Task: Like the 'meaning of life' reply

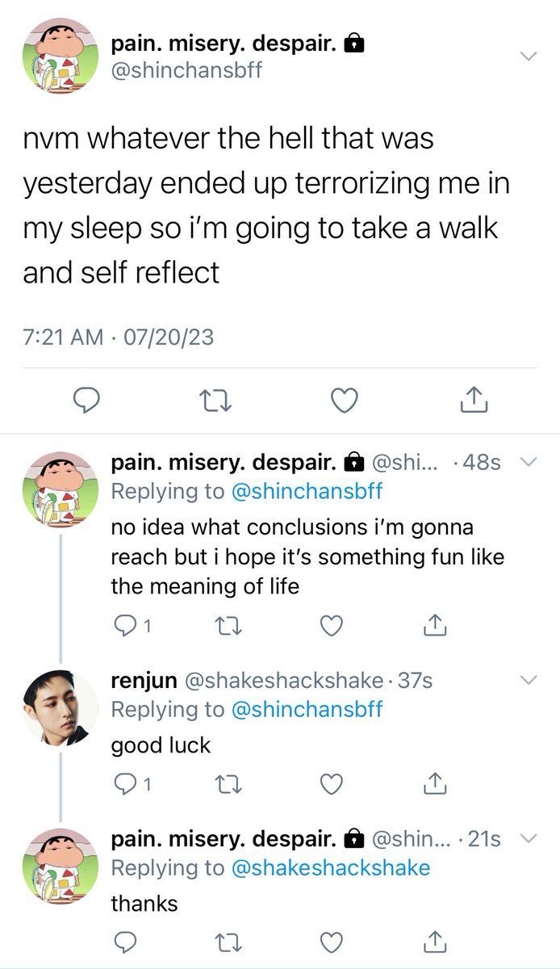Action: tap(332, 625)
